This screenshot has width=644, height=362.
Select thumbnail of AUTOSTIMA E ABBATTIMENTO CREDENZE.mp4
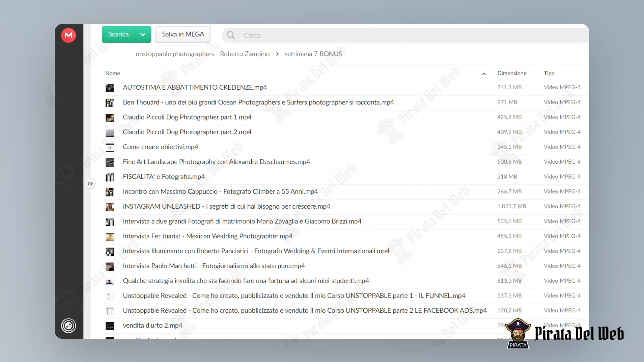[x=110, y=88]
